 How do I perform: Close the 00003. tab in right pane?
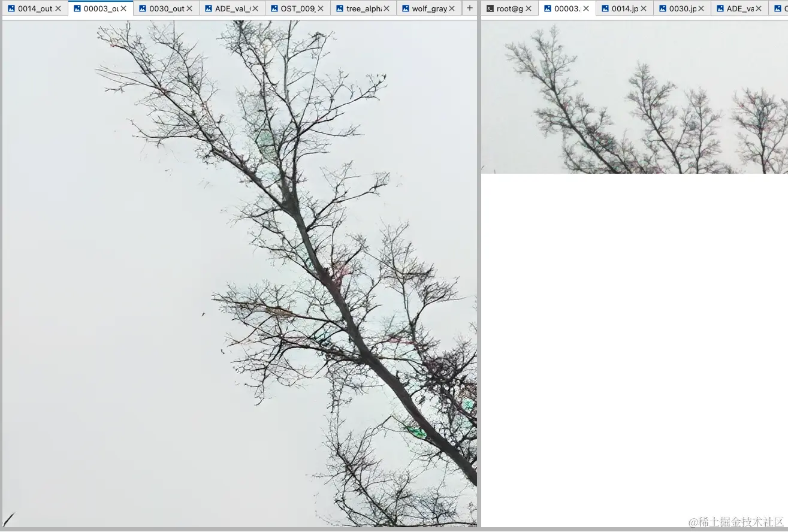586,9
